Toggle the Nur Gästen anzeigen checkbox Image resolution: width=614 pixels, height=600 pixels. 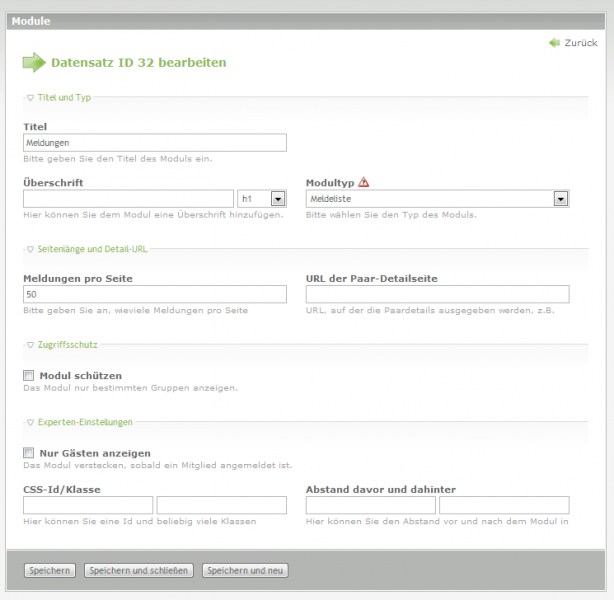pos(29,453)
